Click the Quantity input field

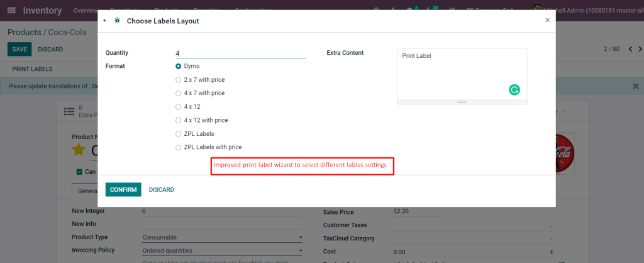click(x=240, y=53)
